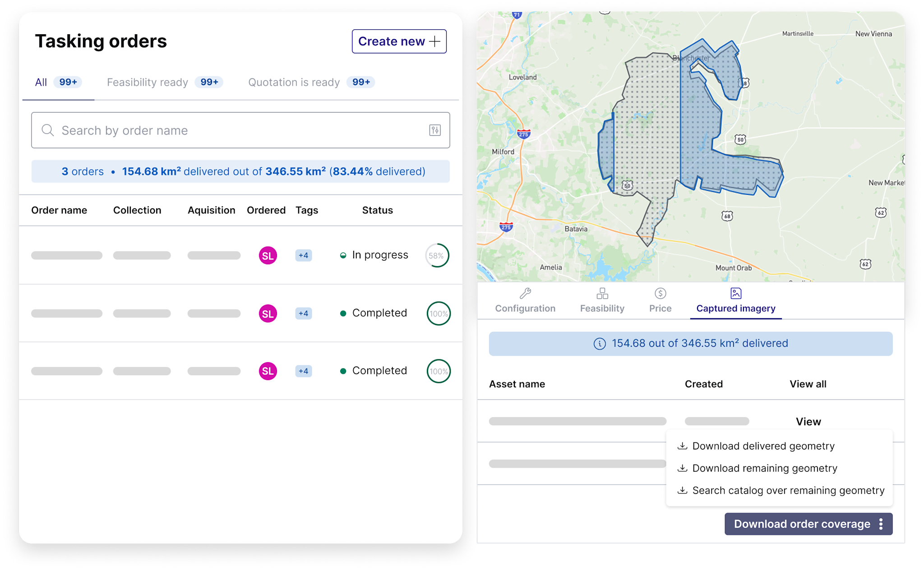924x570 pixels.
Task: Click the download icon beside Download remaining geometry
Action: [682, 468]
